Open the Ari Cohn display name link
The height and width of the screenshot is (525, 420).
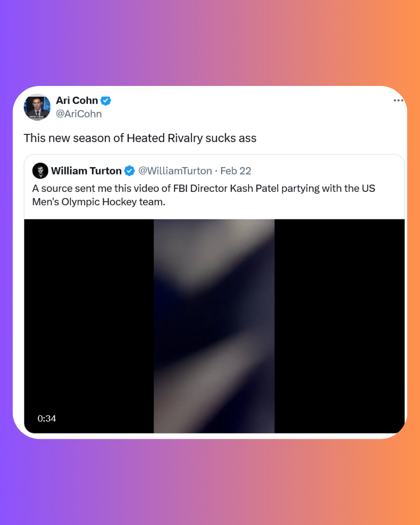point(77,100)
